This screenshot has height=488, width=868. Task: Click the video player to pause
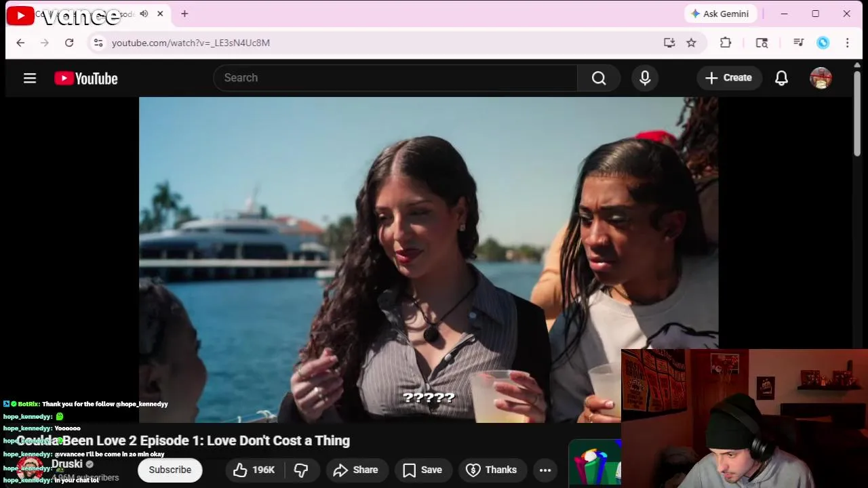pos(429,260)
